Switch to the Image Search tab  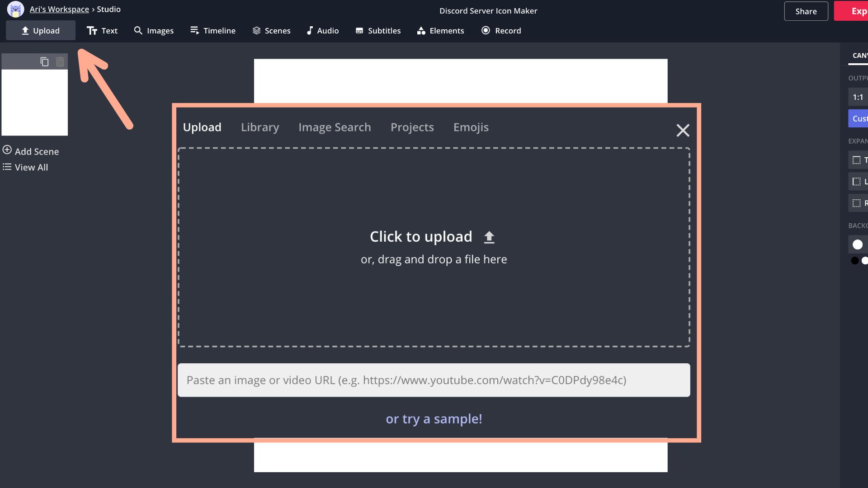coord(335,127)
